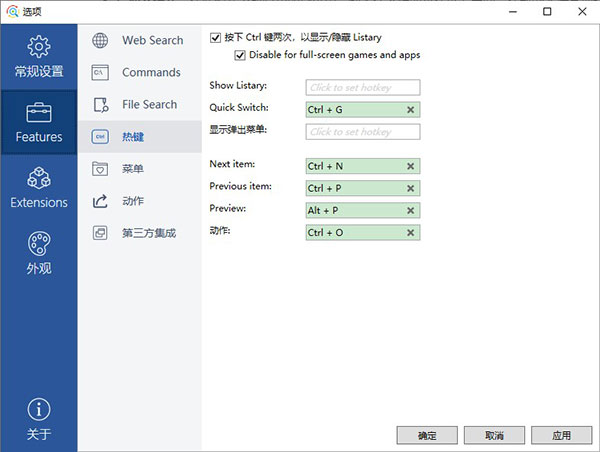Click the 确定 button

tap(427, 435)
